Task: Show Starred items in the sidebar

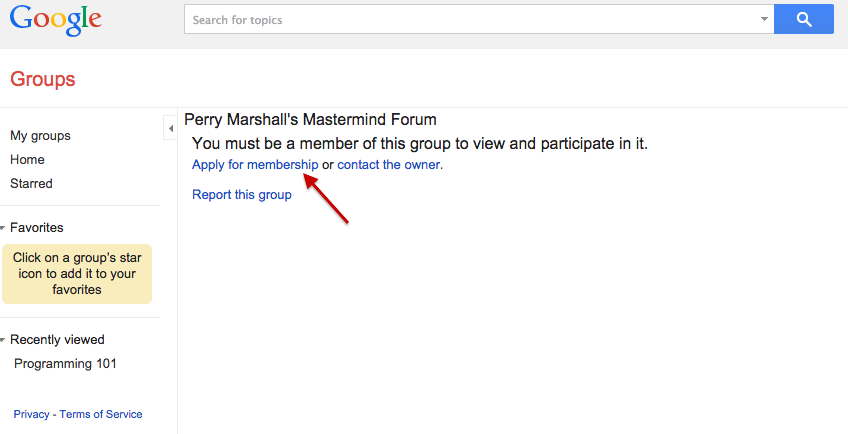Action: click(x=31, y=184)
